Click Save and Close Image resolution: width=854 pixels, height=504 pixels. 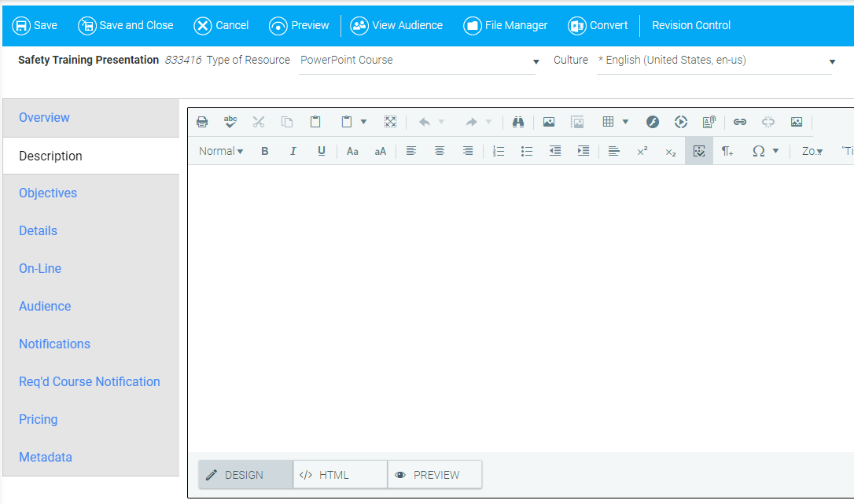[x=125, y=26]
